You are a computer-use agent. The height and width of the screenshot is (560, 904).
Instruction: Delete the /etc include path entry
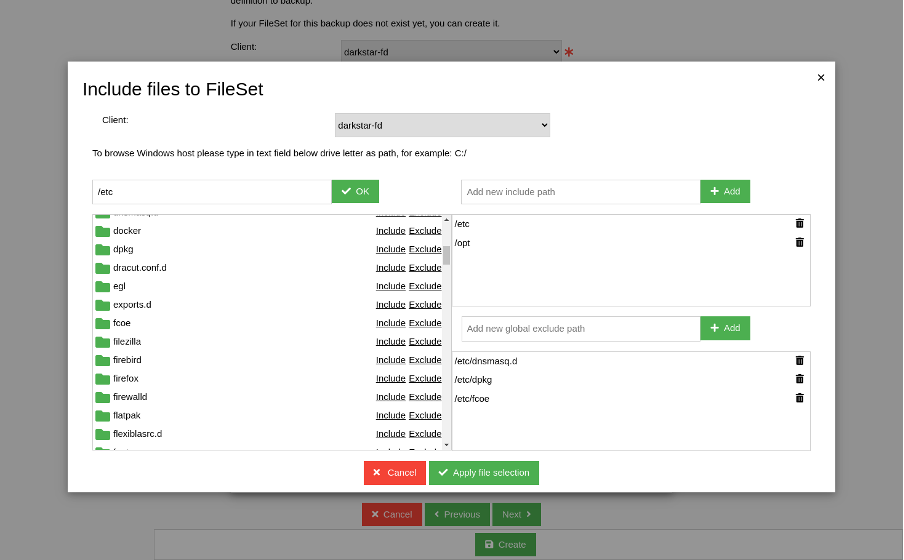click(x=799, y=223)
